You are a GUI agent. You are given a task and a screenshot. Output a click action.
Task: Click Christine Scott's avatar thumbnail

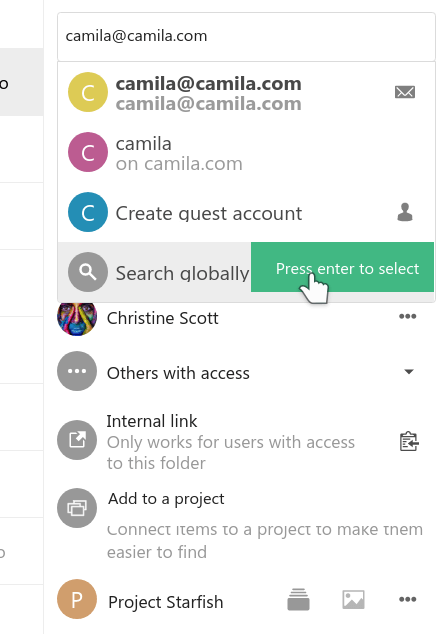click(x=77, y=318)
